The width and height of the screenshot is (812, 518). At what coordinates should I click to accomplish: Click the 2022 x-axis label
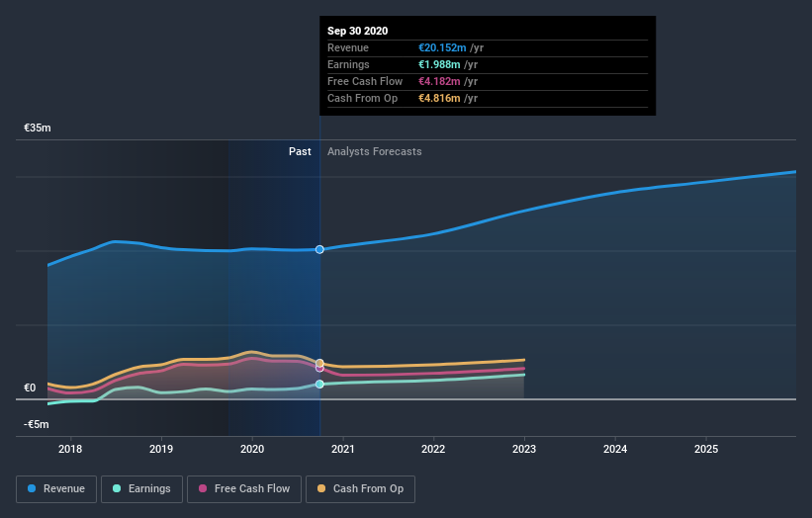click(433, 449)
